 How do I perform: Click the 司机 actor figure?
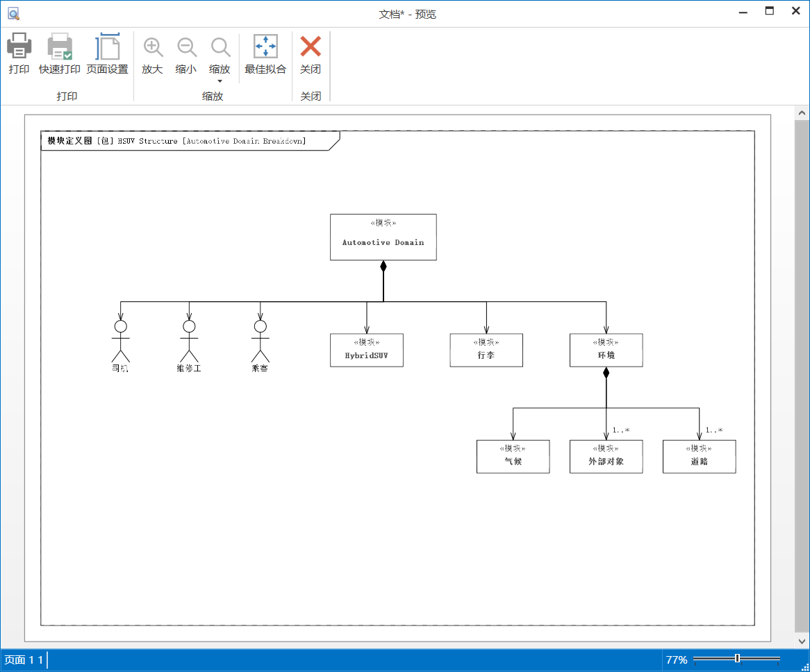[x=121, y=346]
